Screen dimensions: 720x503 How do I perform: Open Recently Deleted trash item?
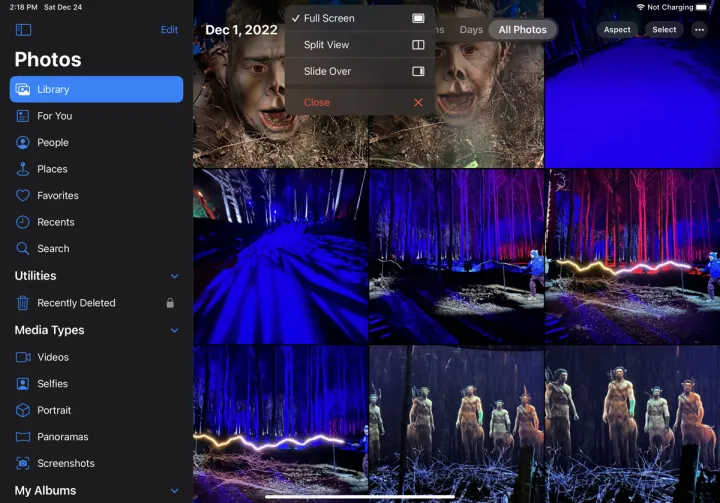click(76, 303)
